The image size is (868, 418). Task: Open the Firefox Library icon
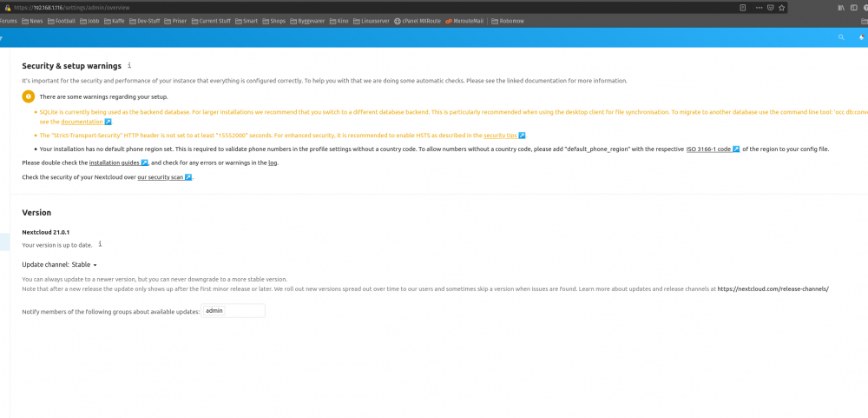841,8
